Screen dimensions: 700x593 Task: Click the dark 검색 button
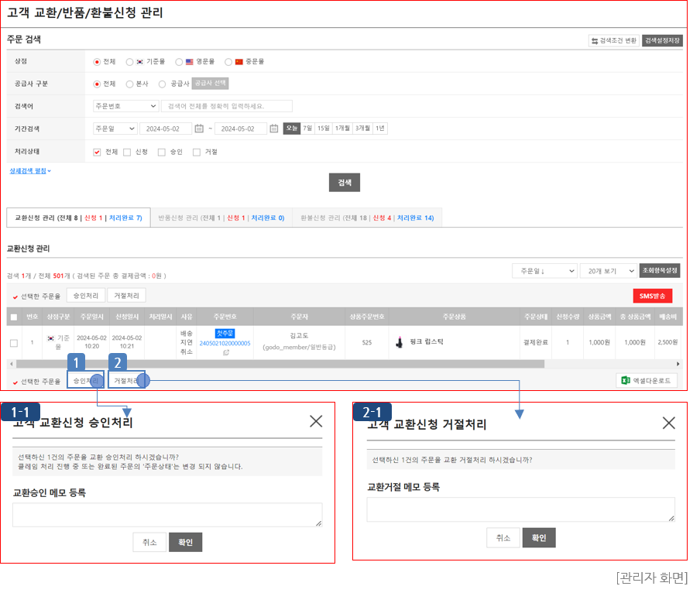345,183
